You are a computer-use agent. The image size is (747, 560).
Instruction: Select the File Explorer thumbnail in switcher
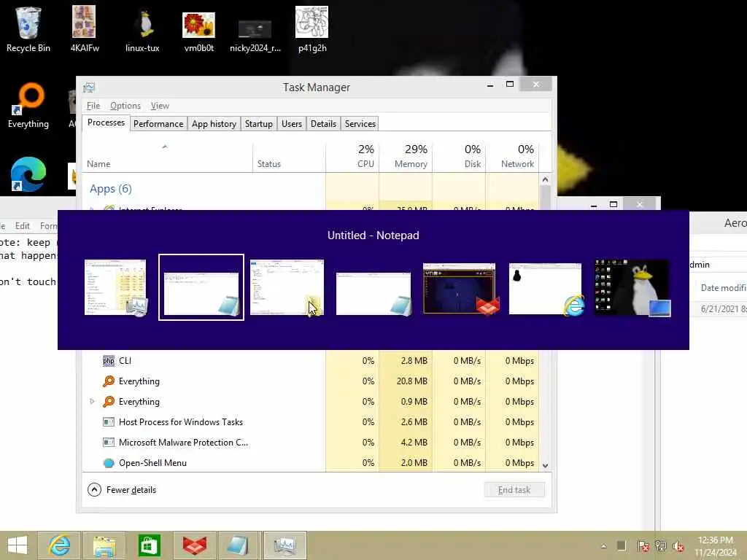(287, 287)
